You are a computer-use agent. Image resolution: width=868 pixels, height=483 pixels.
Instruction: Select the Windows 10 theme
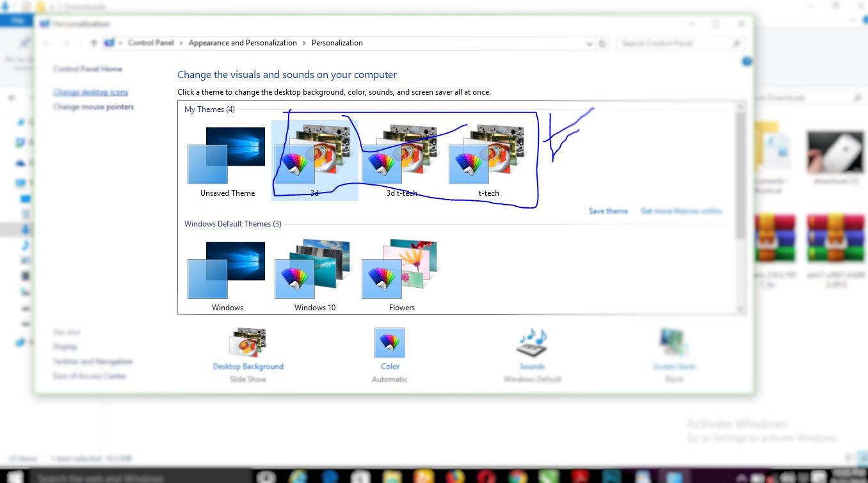[314, 276]
